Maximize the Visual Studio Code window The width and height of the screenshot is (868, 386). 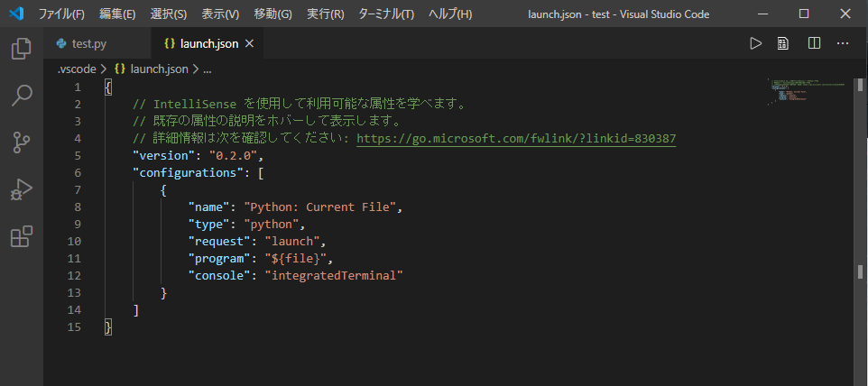[x=804, y=14]
